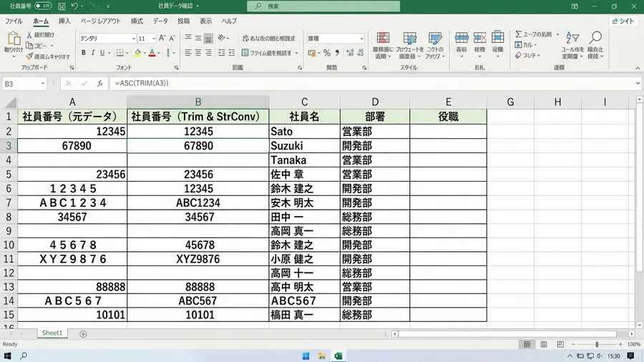Image resolution: width=644 pixels, height=362 pixels.
Task: Select the Sheet1 tab
Action: tap(52, 333)
